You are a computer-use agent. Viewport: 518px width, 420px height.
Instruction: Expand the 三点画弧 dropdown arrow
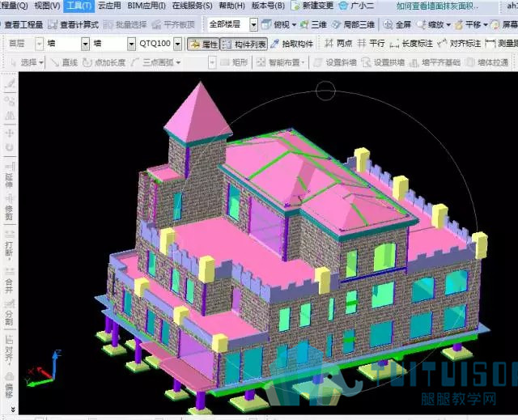(x=178, y=62)
